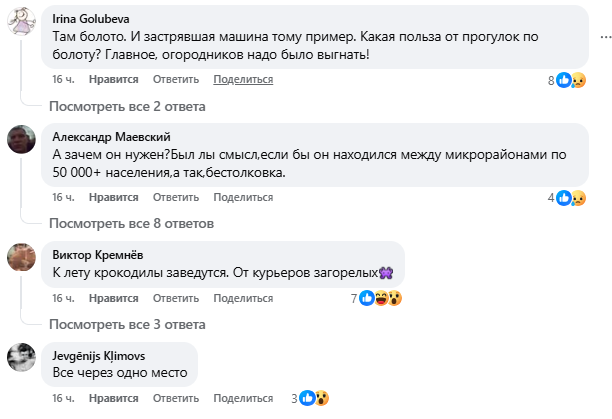Share Александр Маевский's comment via Поделиться

243,197
